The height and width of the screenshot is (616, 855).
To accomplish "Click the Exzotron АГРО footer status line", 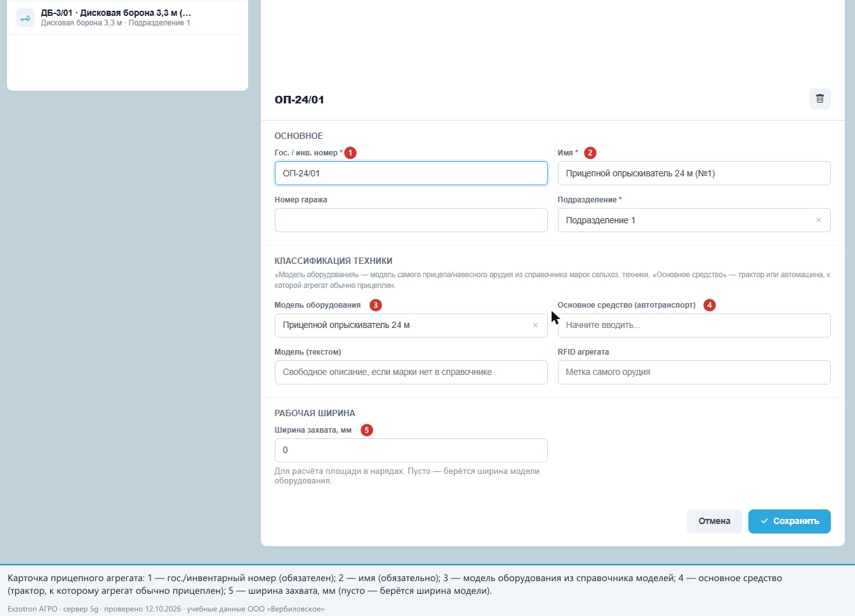I will tap(166, 609).
